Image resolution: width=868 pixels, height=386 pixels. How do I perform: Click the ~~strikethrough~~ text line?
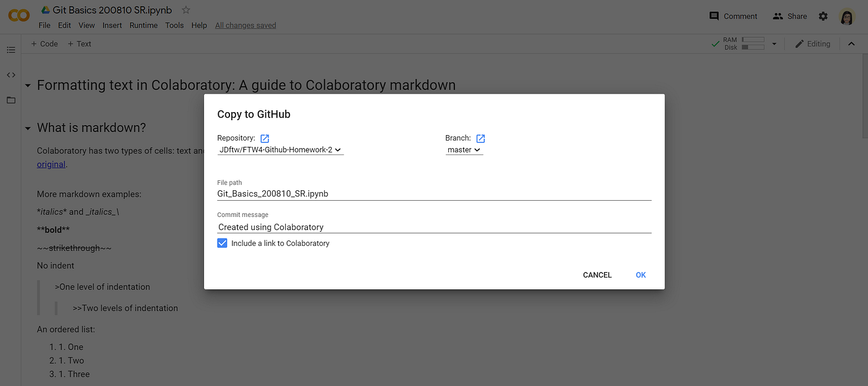click(74, 248)
